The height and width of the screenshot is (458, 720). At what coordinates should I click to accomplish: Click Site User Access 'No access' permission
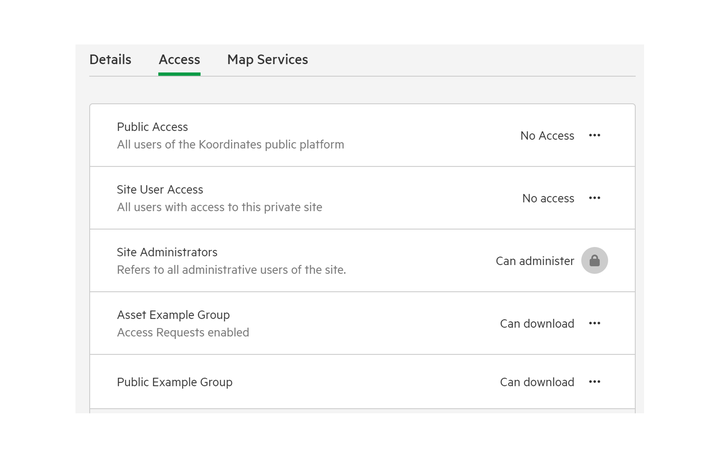548,198
